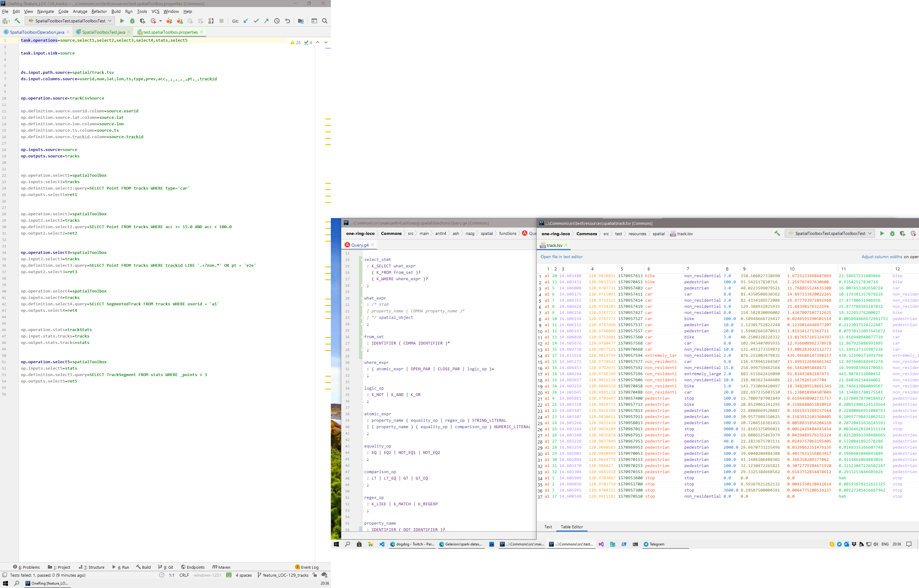Open Search Everywhere magnifier icon
919x588 pixels.
pyautogui.click(x=324, y=21)
